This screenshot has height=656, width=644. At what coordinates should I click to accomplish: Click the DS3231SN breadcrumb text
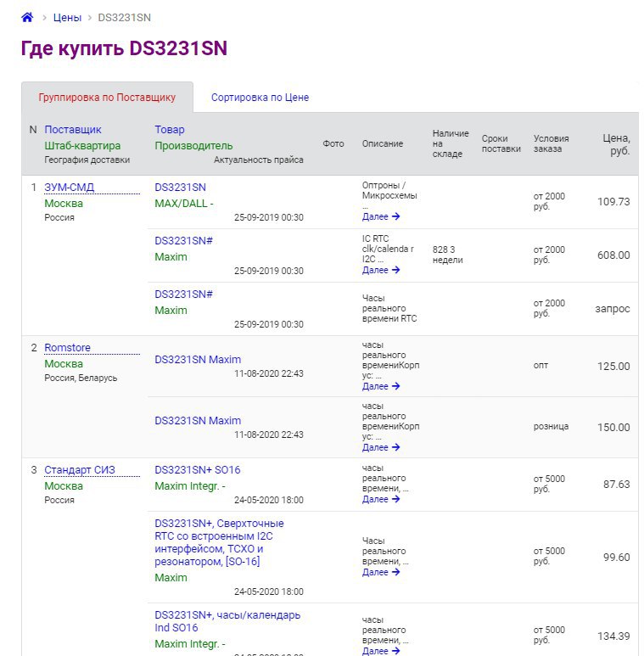point(124,18)
